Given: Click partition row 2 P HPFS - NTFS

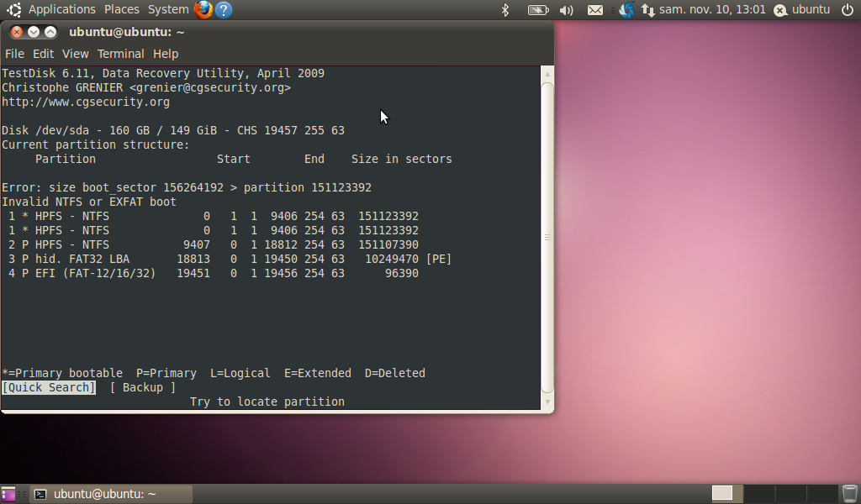Looking at the screenshot, I should (214, 244).
